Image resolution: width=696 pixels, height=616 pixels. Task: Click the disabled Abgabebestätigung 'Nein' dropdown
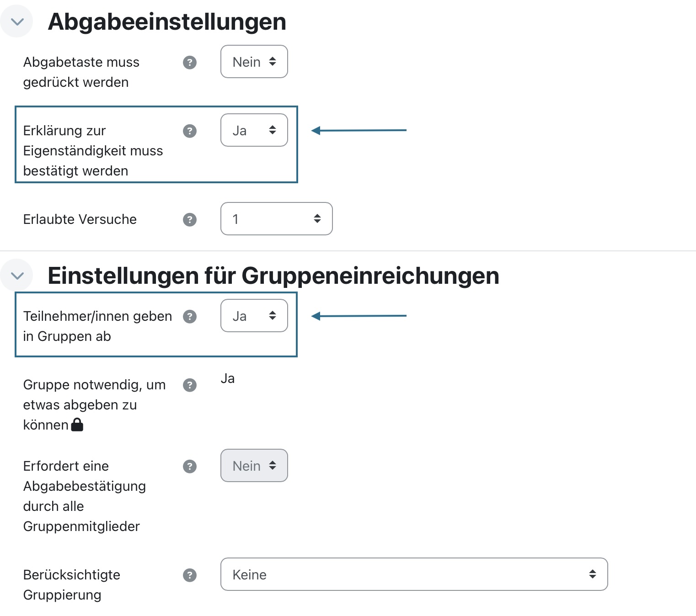coord(254,466)
